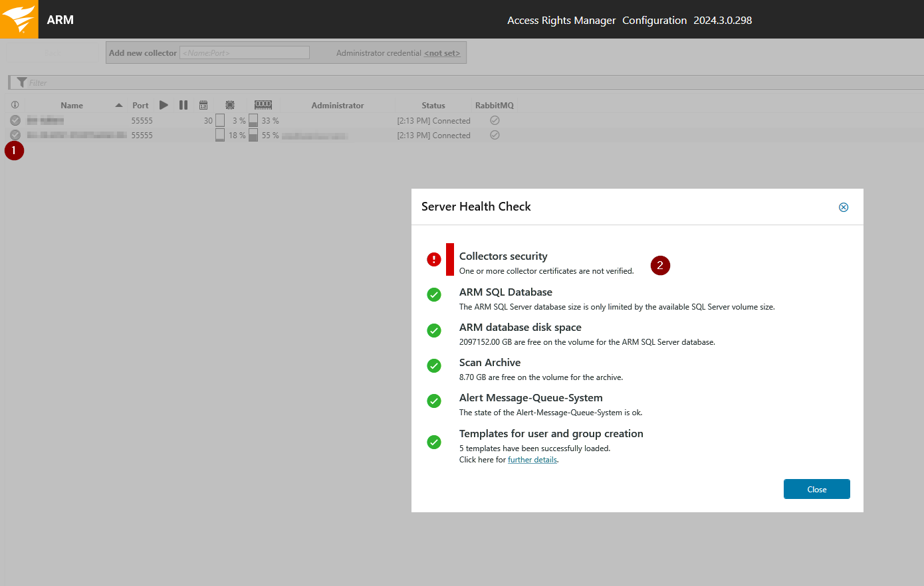The height and width of the screenshot is (586, 924).
Task: Click ARM database disk space check icon
Action: [434, 330]
